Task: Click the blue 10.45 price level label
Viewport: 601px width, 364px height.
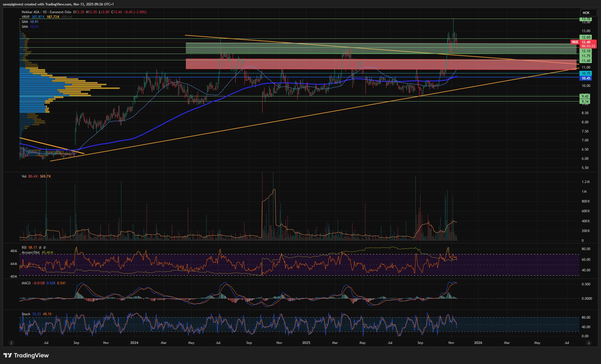Action: click(586, 78)
